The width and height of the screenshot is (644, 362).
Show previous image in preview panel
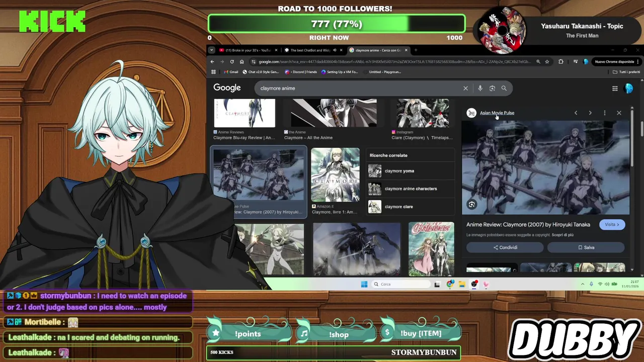[x=576, y=113]
